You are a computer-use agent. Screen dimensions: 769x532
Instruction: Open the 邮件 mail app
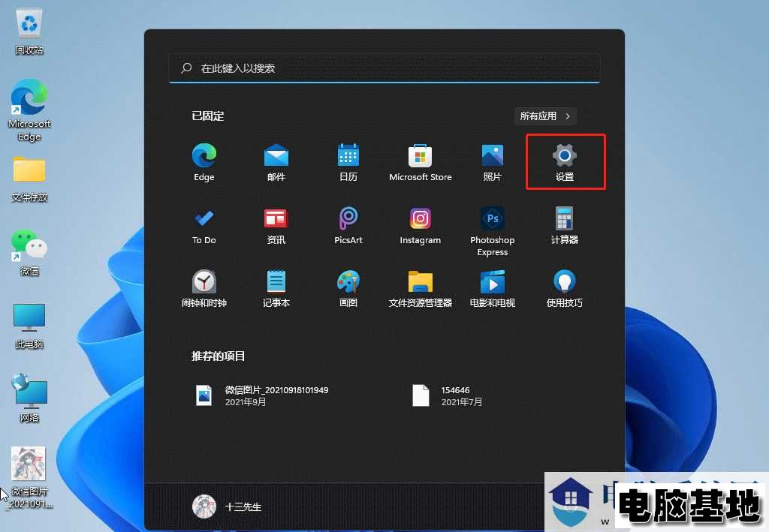276,163
